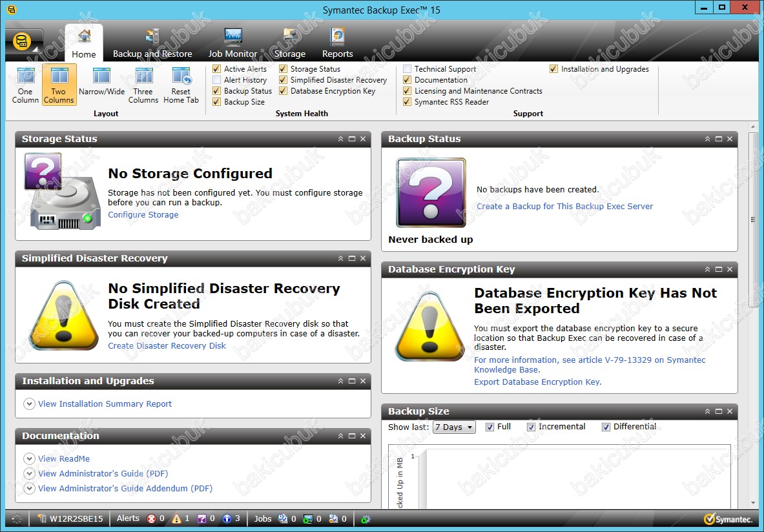Open View Administrator's Guide Addendum (PDF)
The height and width of the screenshot is (532, 764).
coord(125,489)
